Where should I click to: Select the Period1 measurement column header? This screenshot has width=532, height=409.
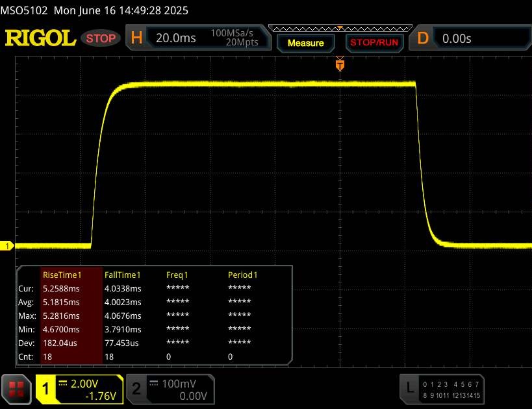coord(242,275)
